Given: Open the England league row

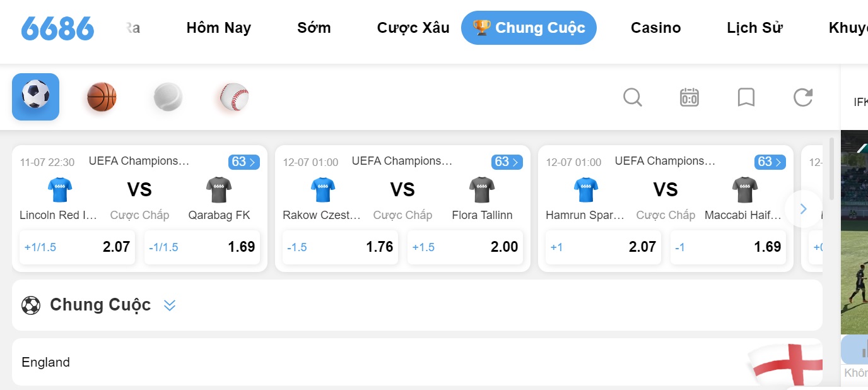Looking at the screenshot, I should (417, 362).
